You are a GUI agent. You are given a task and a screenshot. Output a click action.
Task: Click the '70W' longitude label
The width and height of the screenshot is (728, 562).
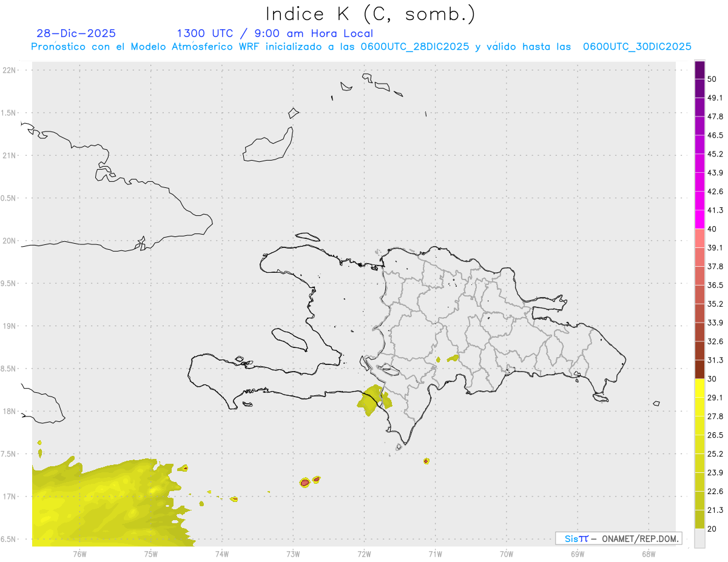coord(507,554)
